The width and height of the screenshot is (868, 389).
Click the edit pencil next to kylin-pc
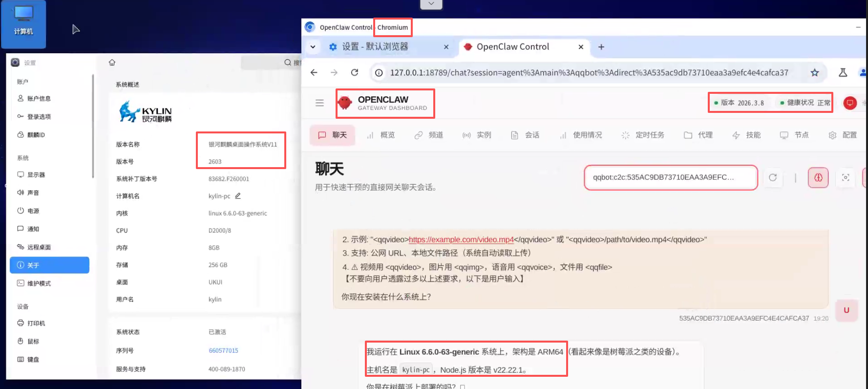click(238, 196)
